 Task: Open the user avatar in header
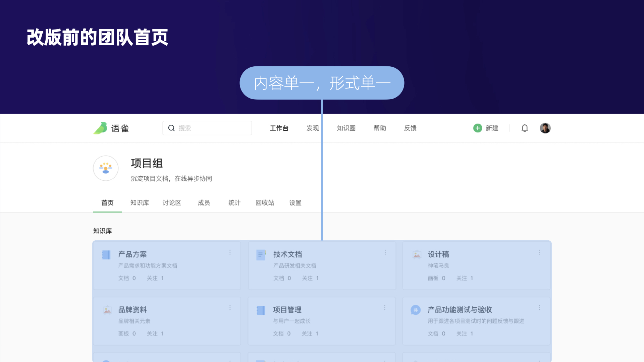coord(545,128)
